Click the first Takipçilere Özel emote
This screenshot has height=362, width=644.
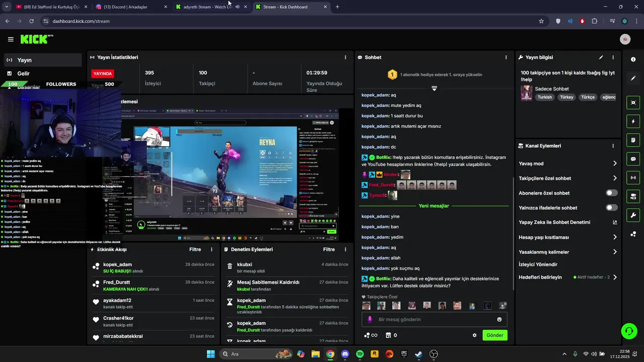tap(366, 306)
